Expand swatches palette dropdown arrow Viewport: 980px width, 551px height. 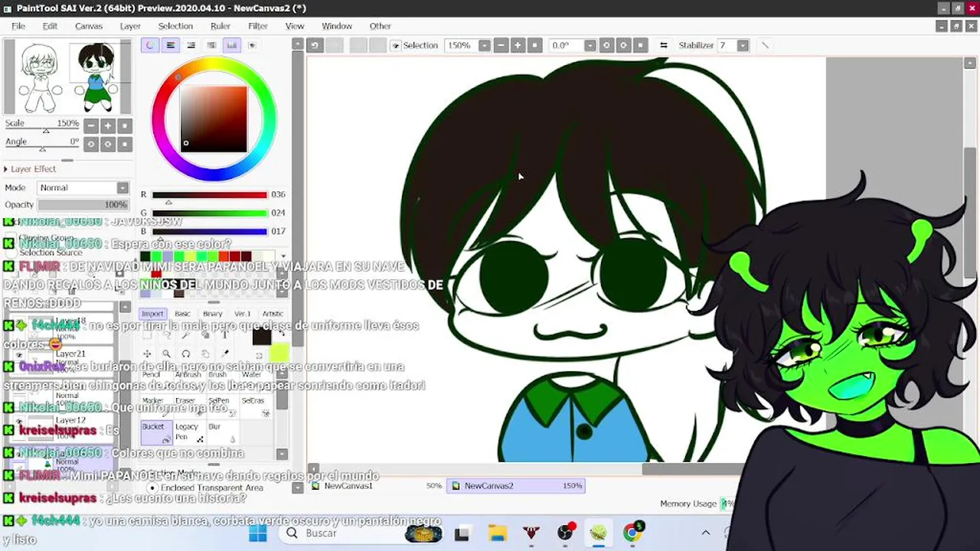(283, 256)
